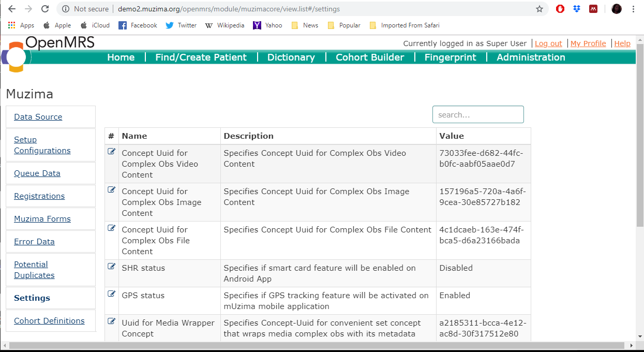Click the settings search field
The width and height of the screenshot is (644, 352).
pyautogui.click(x=478, y=114)
